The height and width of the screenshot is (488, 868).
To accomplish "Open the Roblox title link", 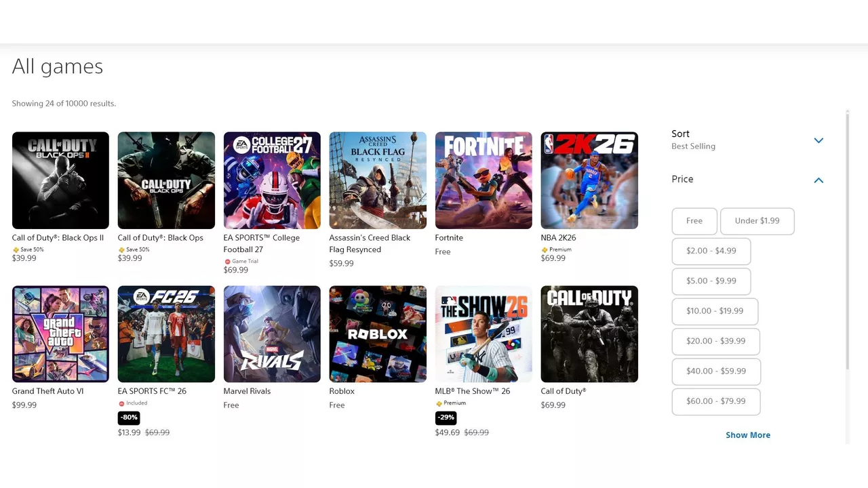I will pyautogui.click(x=342, y=391).
